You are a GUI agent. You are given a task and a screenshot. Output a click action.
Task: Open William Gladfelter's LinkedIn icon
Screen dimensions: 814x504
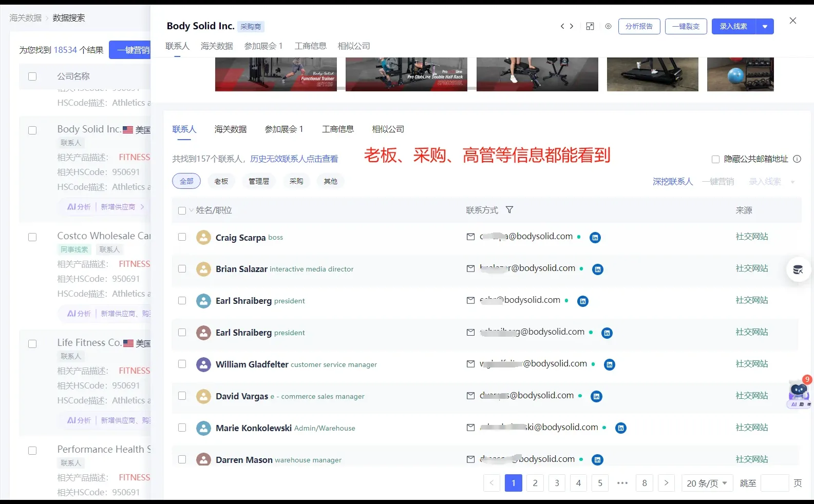click(x=610, y=365)
